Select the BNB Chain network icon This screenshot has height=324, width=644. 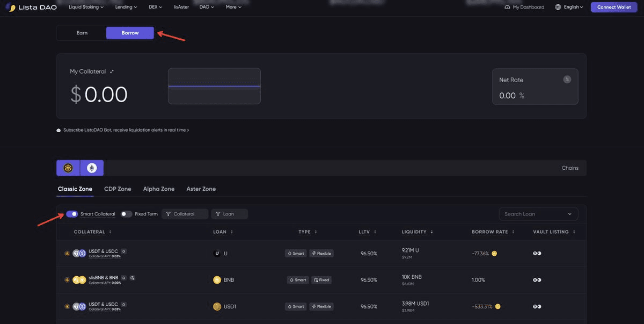click(x=68, y=168)
